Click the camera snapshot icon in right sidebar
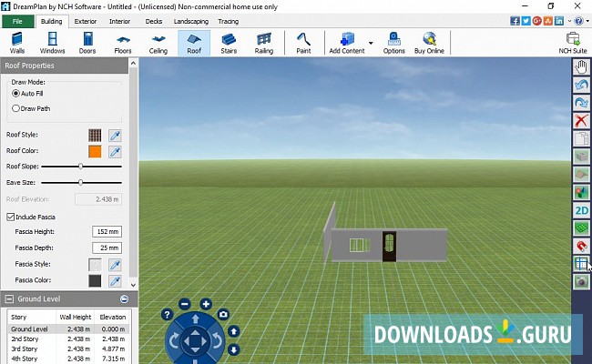Viewport: 592px width, 364px height. pyautogui.click(x=581, y=282)
